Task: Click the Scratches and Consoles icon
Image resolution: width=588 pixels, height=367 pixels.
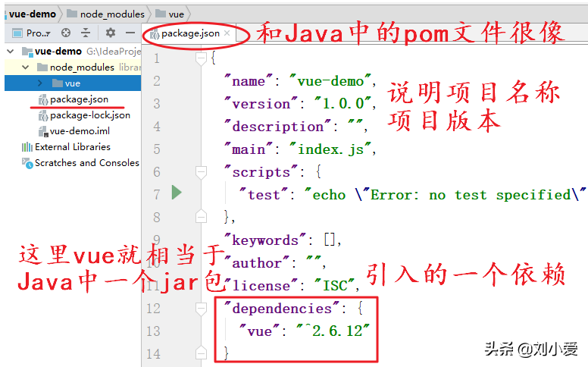Action: point(28,163)
